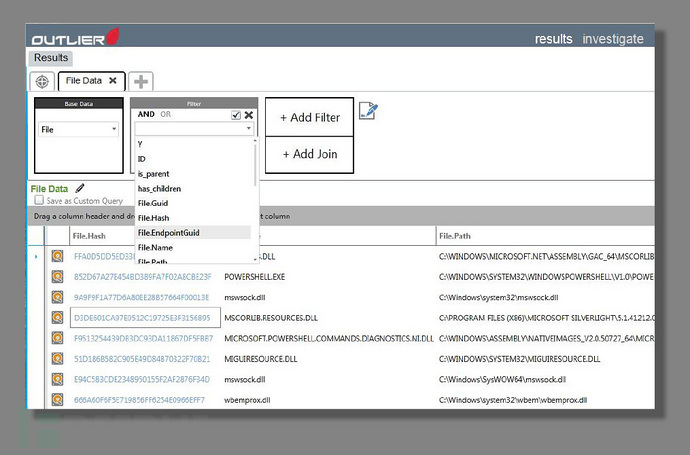Click the Add Join button
690x455 pixels.
point(309,154)
